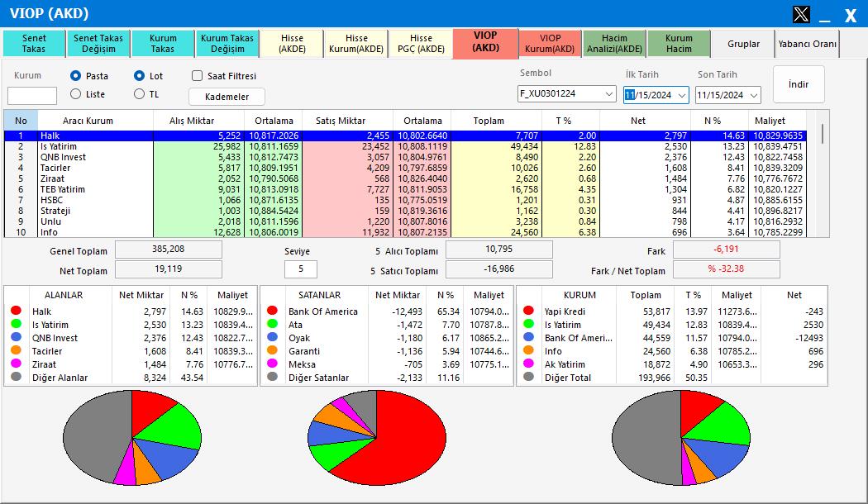Image resolution: width=868 pixels, height=504 pixels.
Task: Select the TL radio button
Action: 139,94
